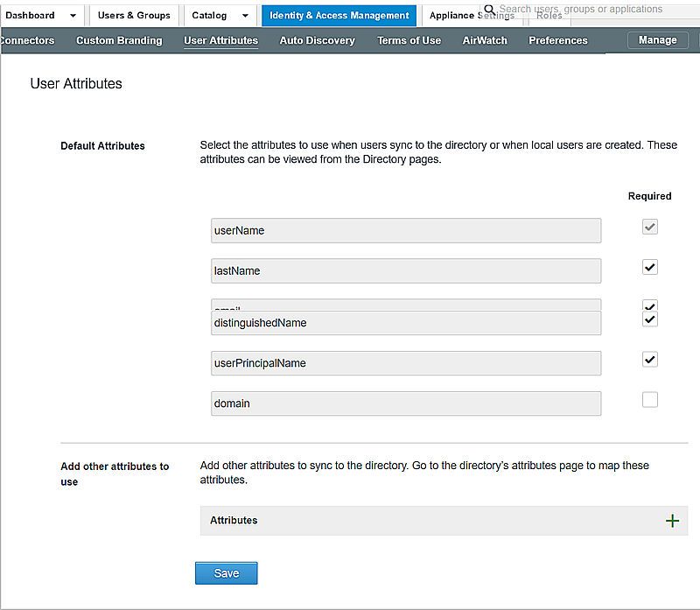Open the Preferences page
700x610 pixels.
(x=558, y=40)
